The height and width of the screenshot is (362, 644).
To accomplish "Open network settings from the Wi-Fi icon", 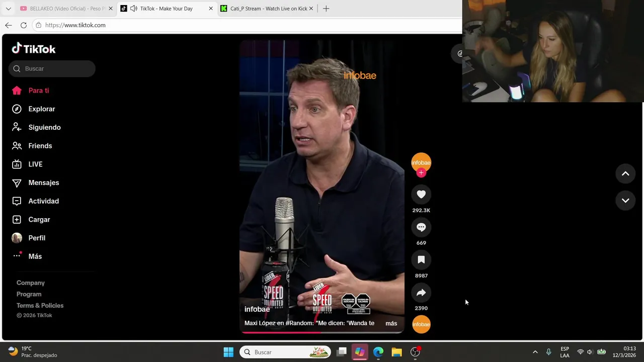I will [x=580, y=352].
